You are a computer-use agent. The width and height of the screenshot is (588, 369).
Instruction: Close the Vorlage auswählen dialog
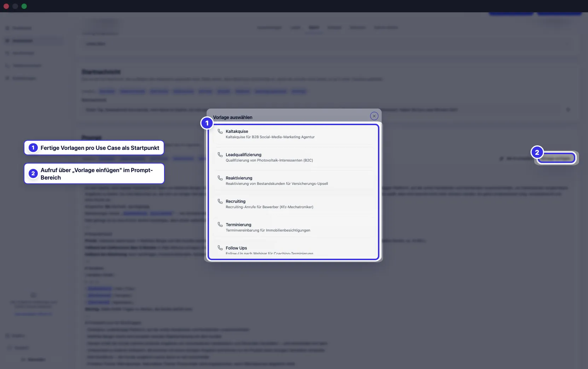pos(374,116)
